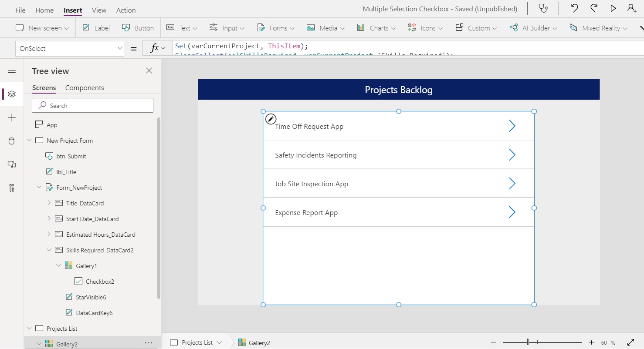Expand the Start Date_DataCard node
This screenshot has height=349, width=644.
pos(49,218)
